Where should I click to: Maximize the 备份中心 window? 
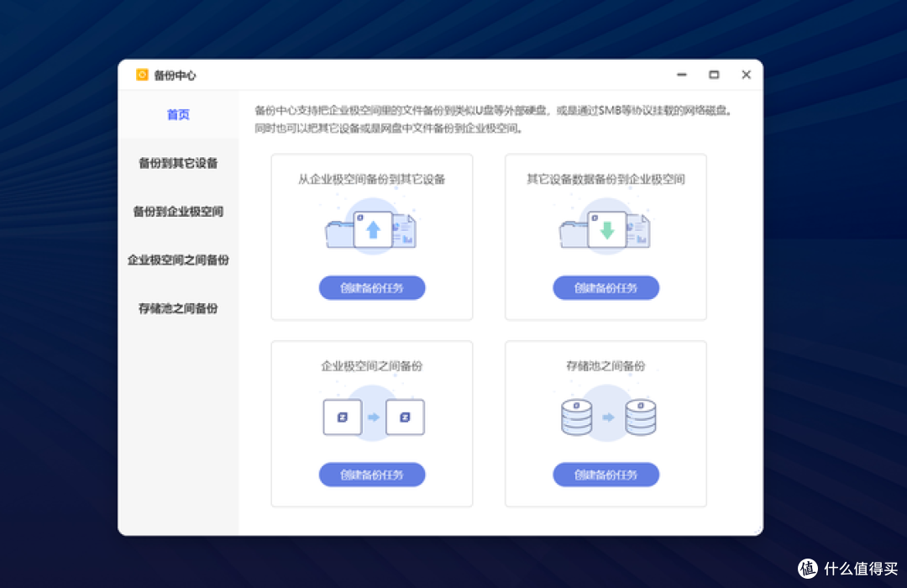714,75
